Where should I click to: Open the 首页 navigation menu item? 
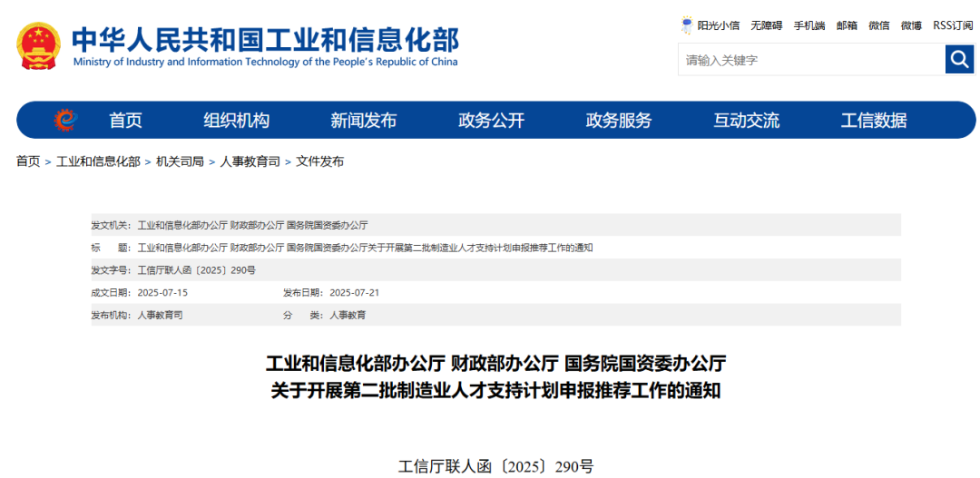[125, 120]
